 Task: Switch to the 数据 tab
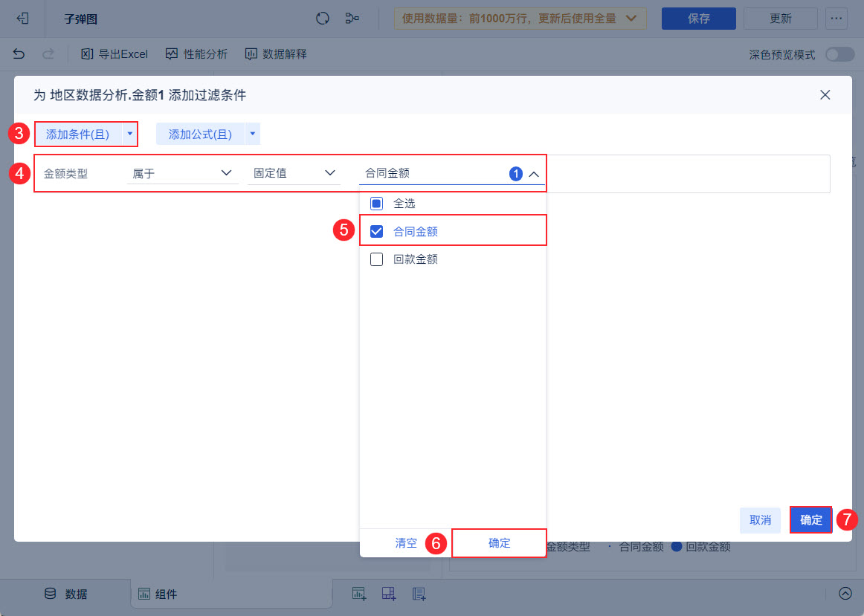pyautogui.click(x=65, y=594)
